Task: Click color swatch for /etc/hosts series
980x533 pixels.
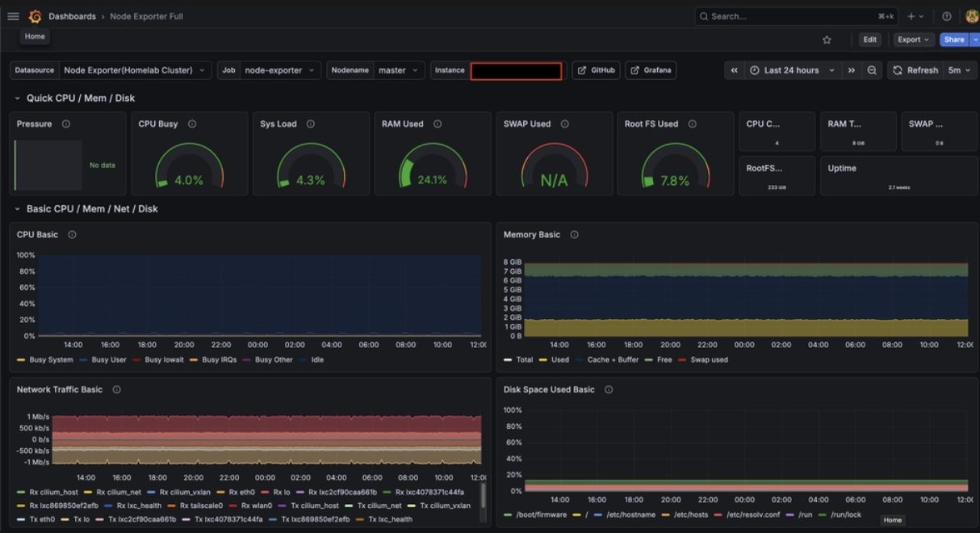Action: click(x=666, y=515)
